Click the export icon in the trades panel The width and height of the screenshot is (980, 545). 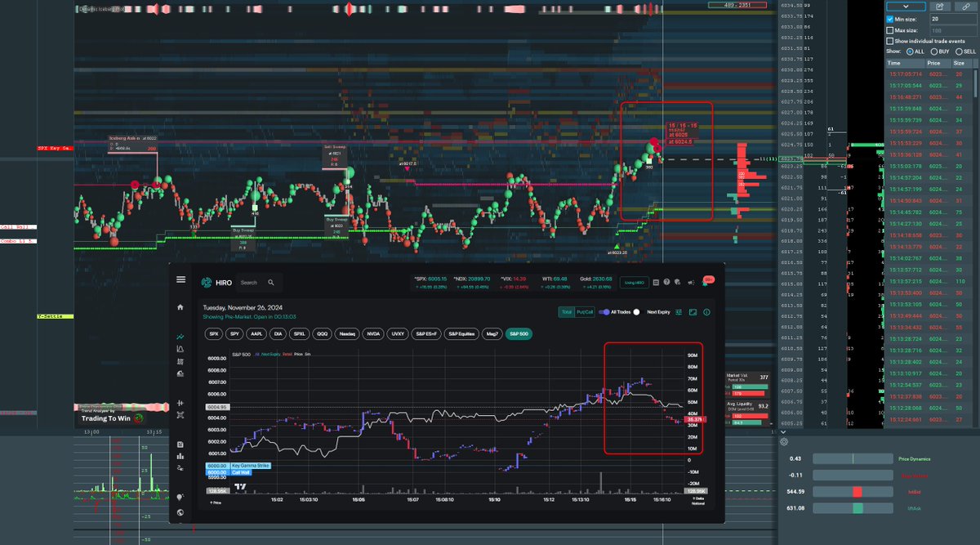pyautogui.click(x=940, y=7)
